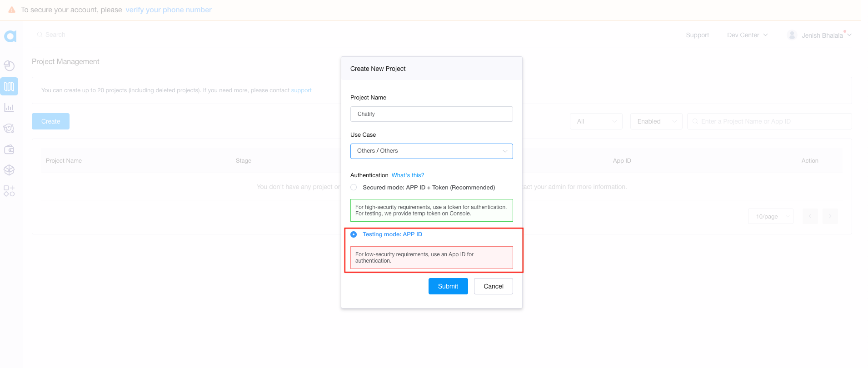Open the What's this? authentication link
Viewport: 868px width, 368px height.
(x=408, y=175)
